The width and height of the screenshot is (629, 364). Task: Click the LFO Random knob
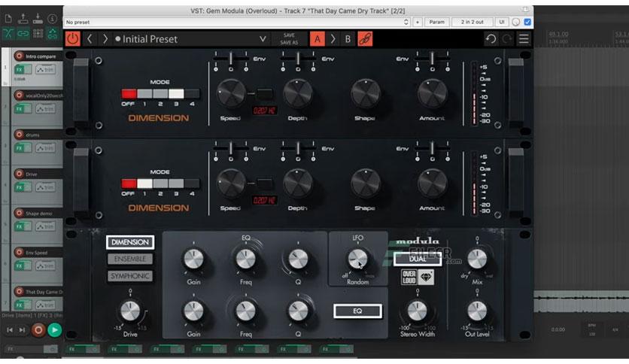click(357, 259)
